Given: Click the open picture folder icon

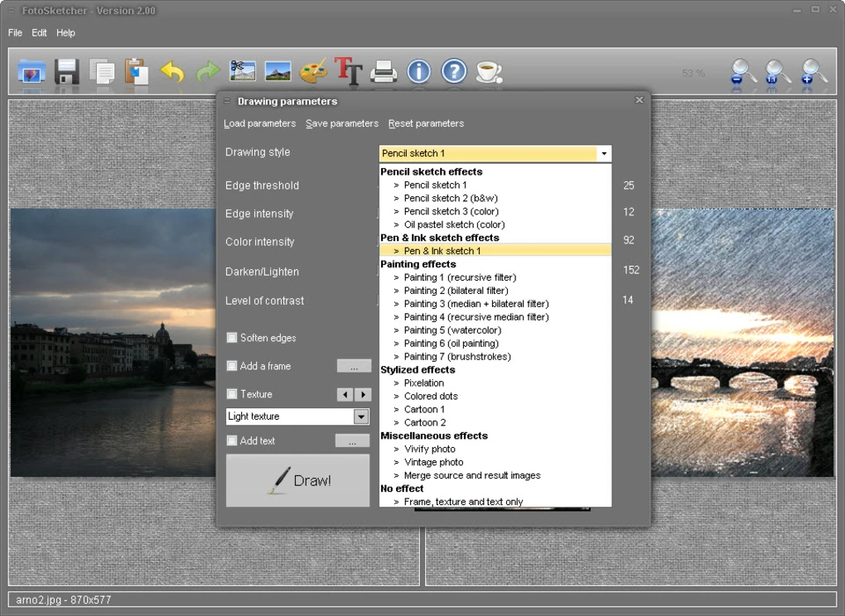Looking at the screenshot, I should tap(31, 71).
